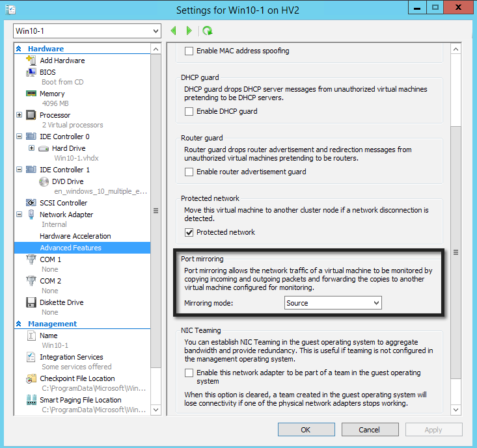The width and height of the screenshot is (477, 448).
Task: Click the IDE Controller 0 icon
Action: pyautogui.click(x=31, y=136)
